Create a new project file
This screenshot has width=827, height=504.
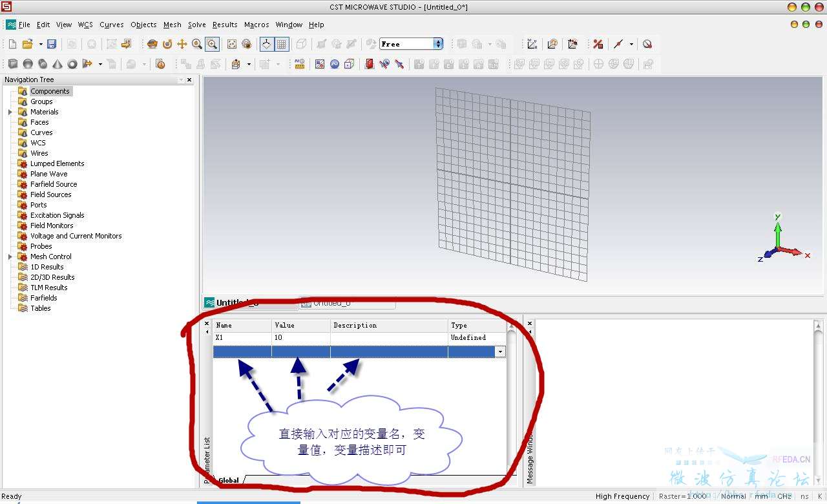click(12, 44)
